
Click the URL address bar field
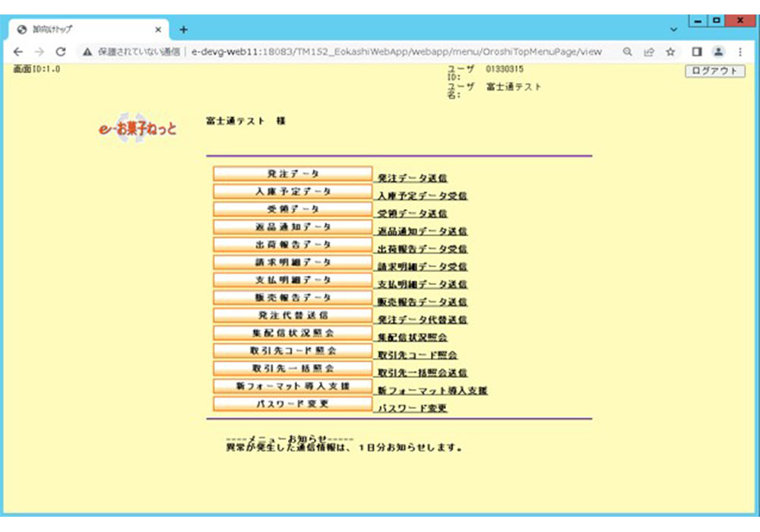pyautogui.click(x=395, y=52)
